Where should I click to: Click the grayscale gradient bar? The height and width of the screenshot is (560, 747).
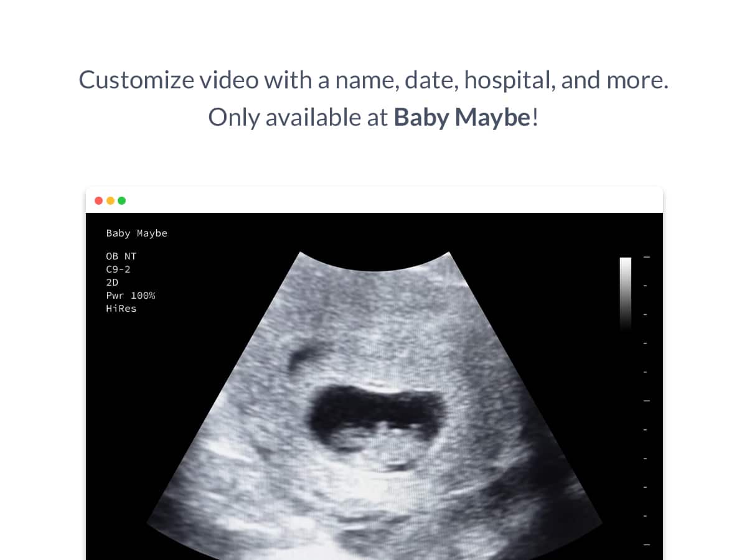[625, 292]
